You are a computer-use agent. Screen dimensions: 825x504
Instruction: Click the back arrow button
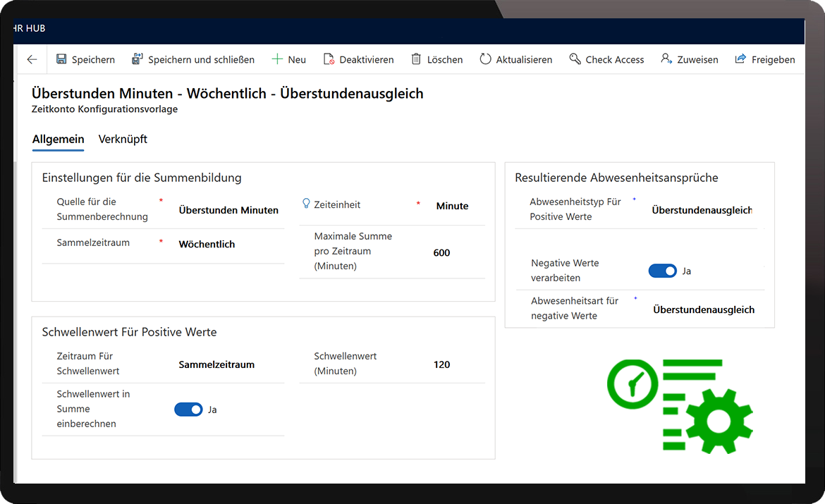31,59
